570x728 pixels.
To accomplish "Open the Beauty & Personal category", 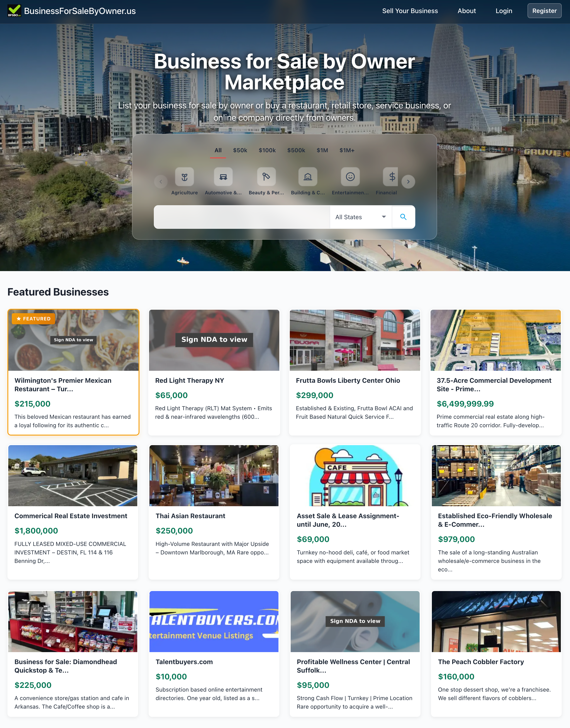I will coord(266,177).
